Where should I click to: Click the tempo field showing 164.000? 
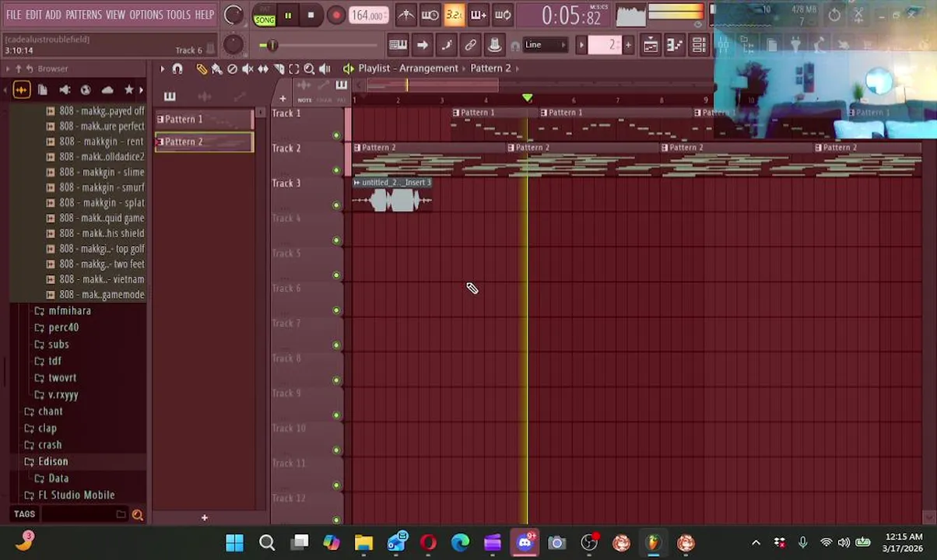click(x=367, y=16)
